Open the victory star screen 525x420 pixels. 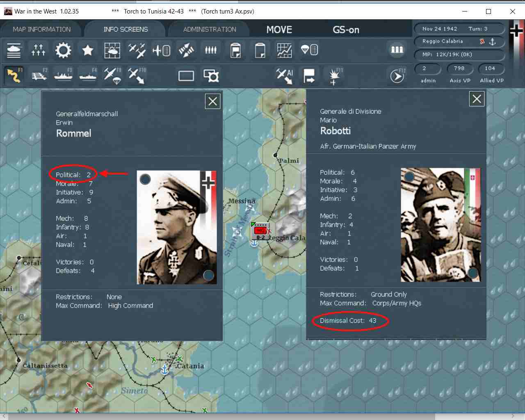(87, 50)
